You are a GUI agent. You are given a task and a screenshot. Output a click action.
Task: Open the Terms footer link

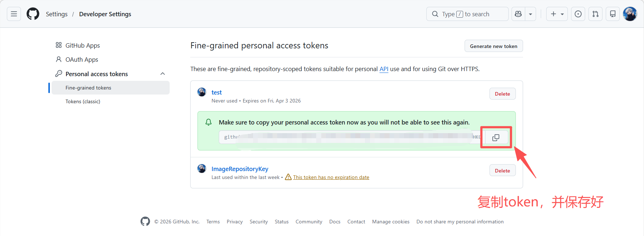[213, 222]
